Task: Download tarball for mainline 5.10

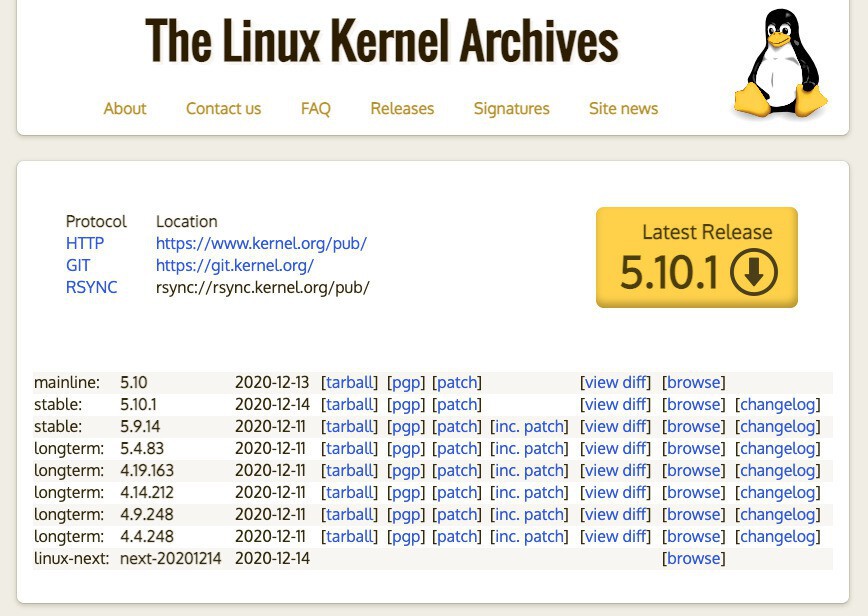Action: click(x=349, y=382)
